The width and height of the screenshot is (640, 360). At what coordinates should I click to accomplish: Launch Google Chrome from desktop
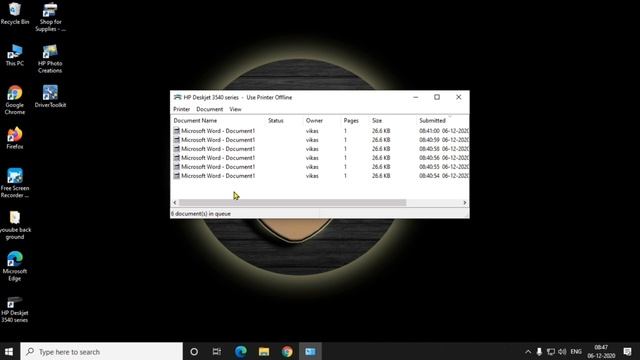15,100
